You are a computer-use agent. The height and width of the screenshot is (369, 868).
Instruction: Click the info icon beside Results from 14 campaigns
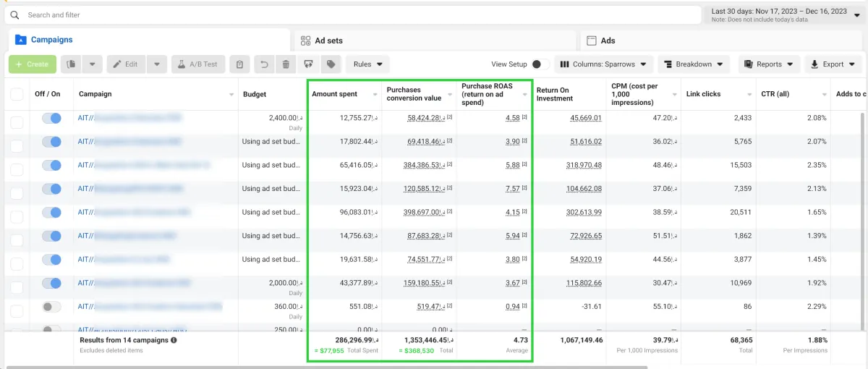coord(174,340)
